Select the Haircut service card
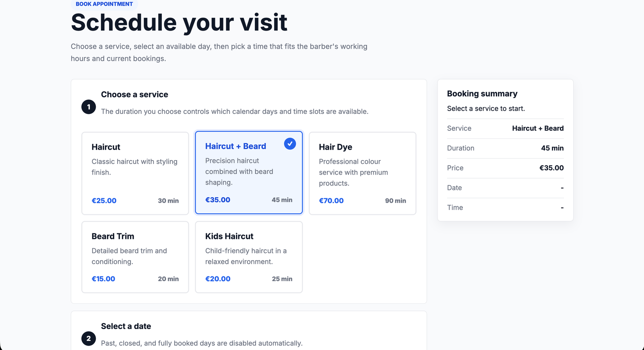 click(135, 173)
